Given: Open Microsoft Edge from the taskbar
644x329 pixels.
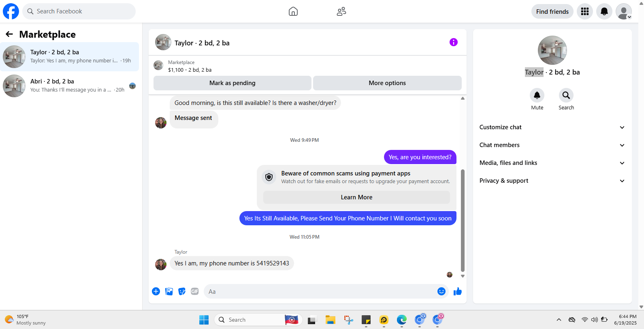Looking at the screenshot, I should point(401,320).
